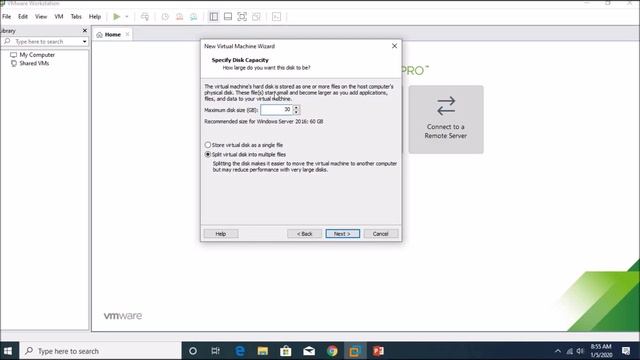Image resolution: width=640 pixels, height=360 pixels.
Task: Open the Mail app from taskbar
Action: 309,351
